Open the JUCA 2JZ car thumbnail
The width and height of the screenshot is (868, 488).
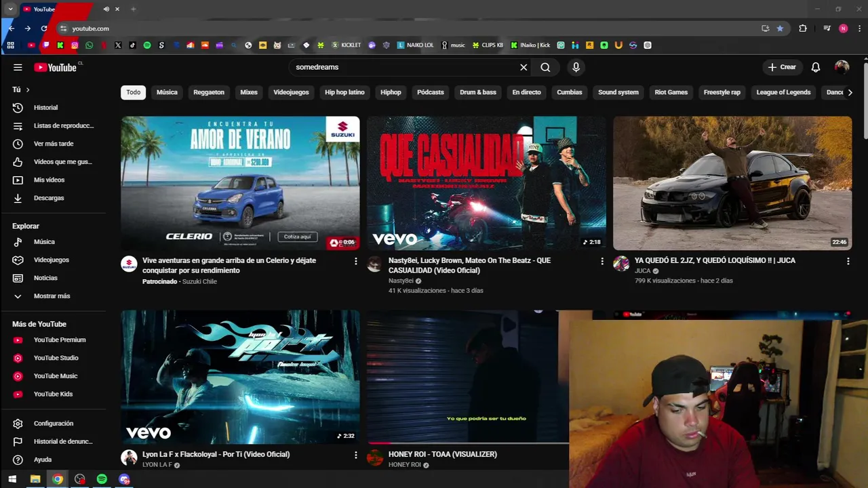tap(732, 183)
